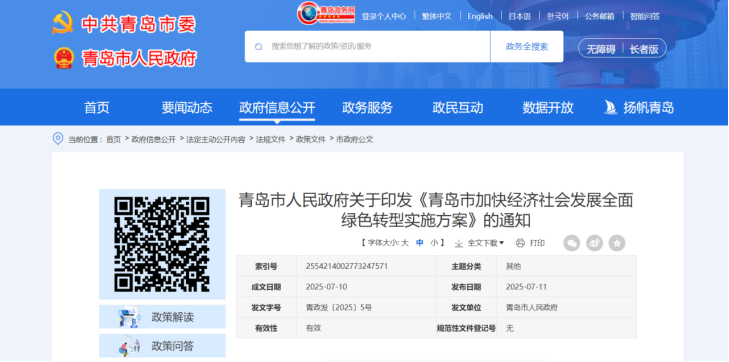Click document number 青政发〔2025〕5号
Viewport: 729px width, 362px height.
(339, 307)
